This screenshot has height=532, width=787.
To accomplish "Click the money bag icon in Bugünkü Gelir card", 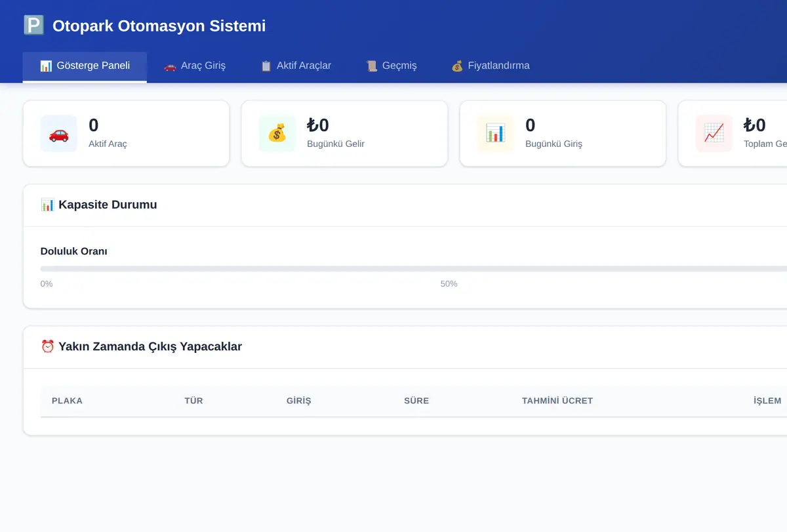I will [277, 134].
